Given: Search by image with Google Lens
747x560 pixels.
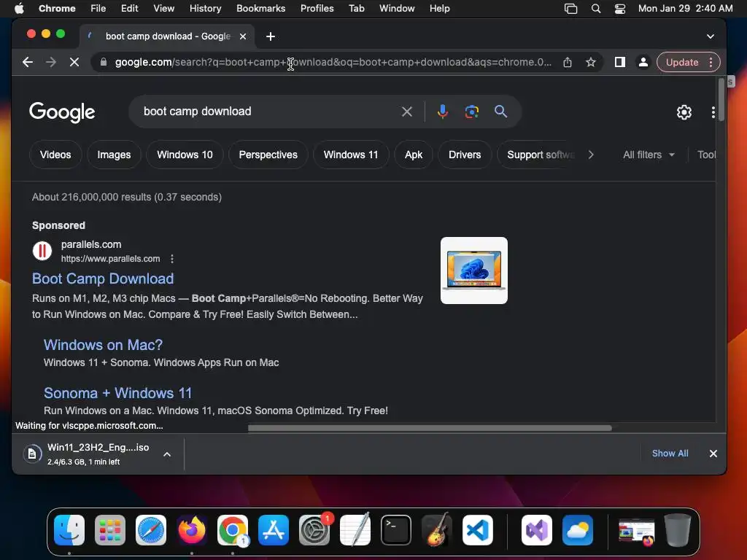Looking at the screenshot, I should pos(472,112).
